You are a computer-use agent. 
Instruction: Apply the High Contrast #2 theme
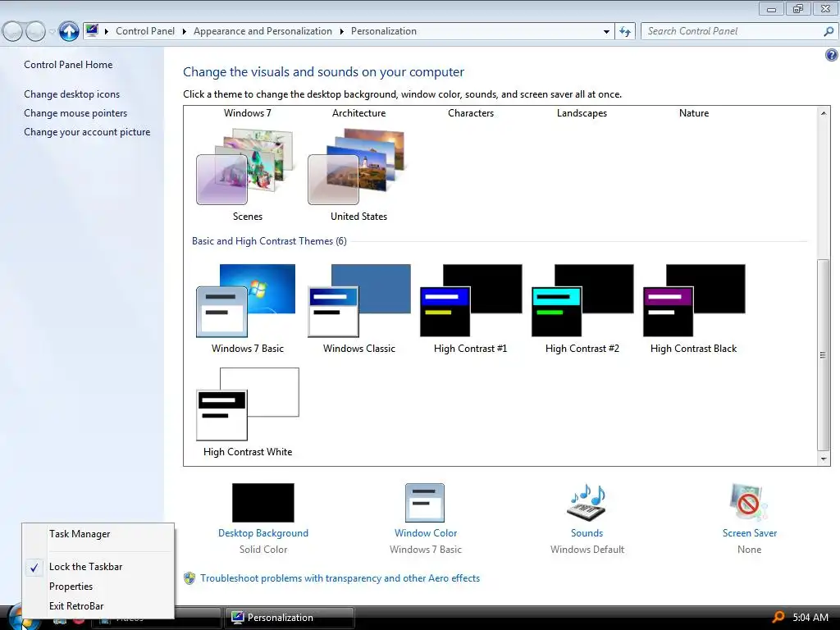(582, 300)
